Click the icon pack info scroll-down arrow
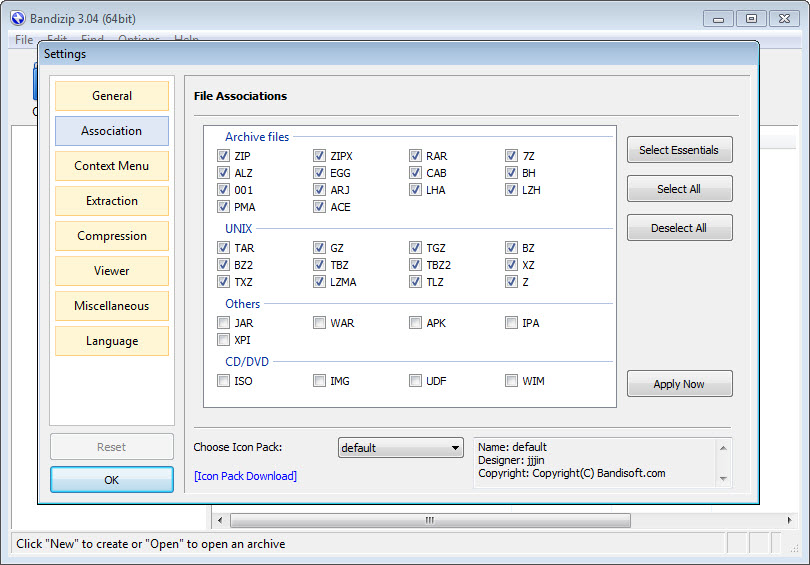The width and height of the screenshot is (810, 565). [x=723, y=479]
